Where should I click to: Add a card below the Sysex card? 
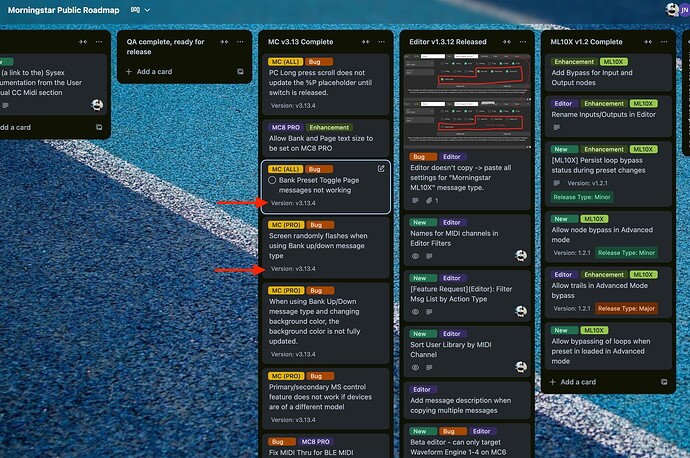tap(15, 127)
